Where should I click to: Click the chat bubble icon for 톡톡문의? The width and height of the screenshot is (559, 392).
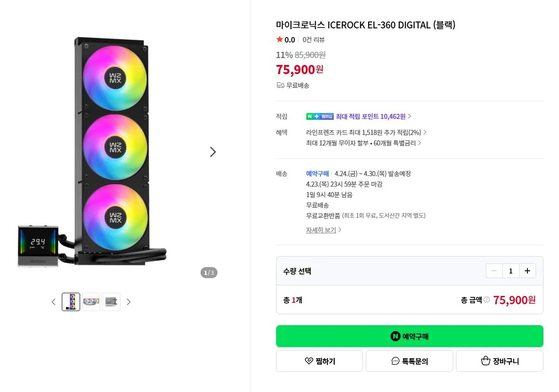click(395, 361)
